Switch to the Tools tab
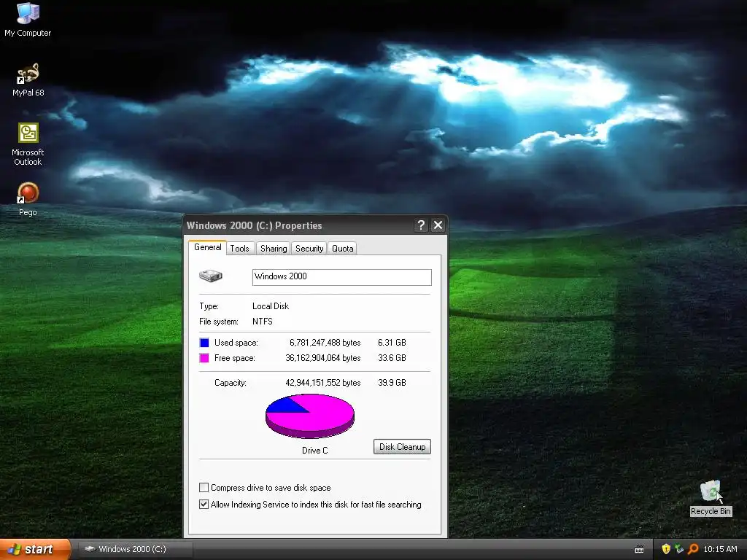747x560 pixels. click(239, 248)
